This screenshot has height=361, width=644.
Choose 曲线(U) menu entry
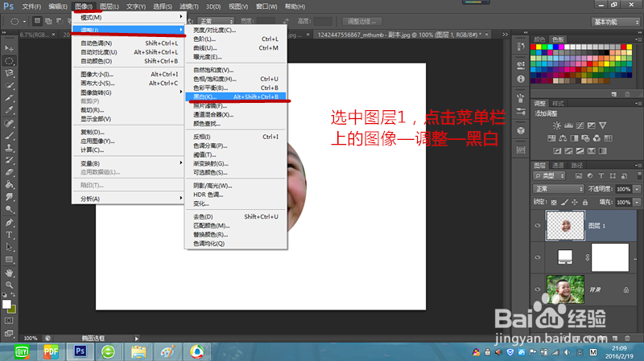click(x=236, y=48)
